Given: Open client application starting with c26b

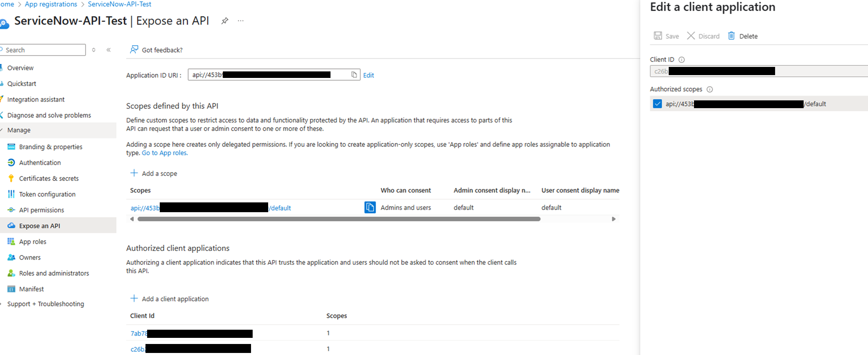Looking at the screenshot, I should tap(191, 349).
